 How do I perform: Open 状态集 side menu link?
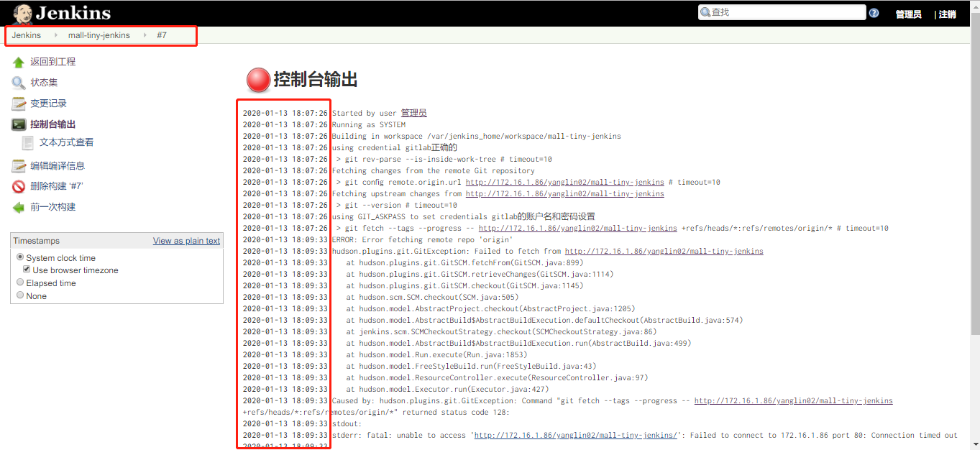tap(44, 83)
